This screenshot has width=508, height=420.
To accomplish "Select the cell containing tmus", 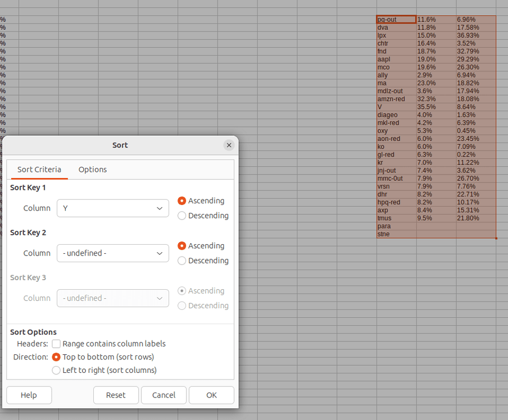I will pos(397,218).
